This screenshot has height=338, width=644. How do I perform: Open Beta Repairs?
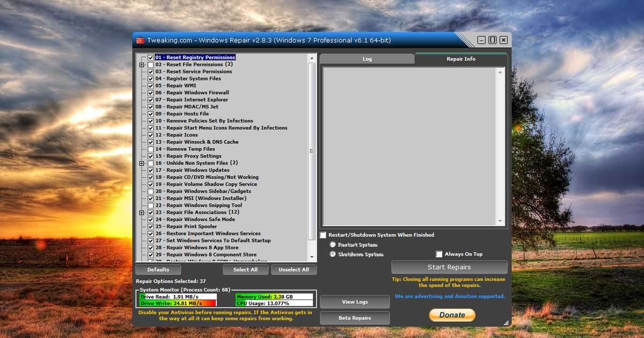[x=355, y=318]
